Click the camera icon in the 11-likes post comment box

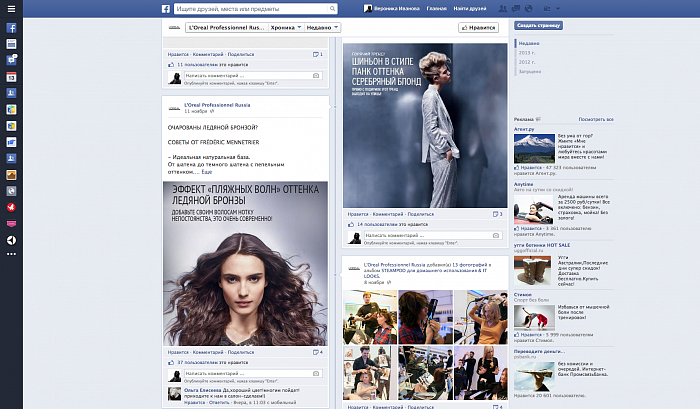click(316, 75)
